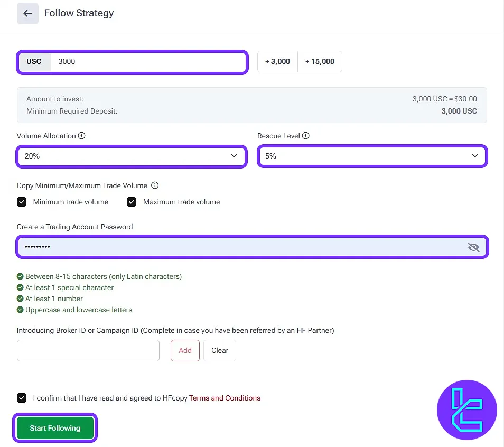
Task: Open Rescue Level info icon
Action: [x=306, y=136]
